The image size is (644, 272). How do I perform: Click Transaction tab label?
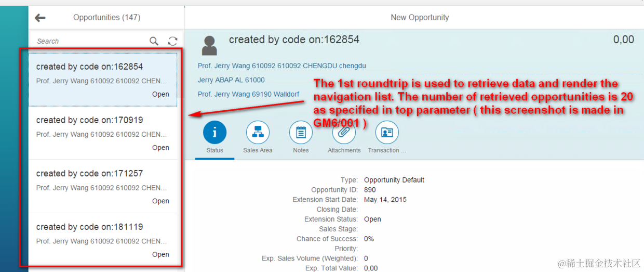pyautogui.click(x=387, y=150)
